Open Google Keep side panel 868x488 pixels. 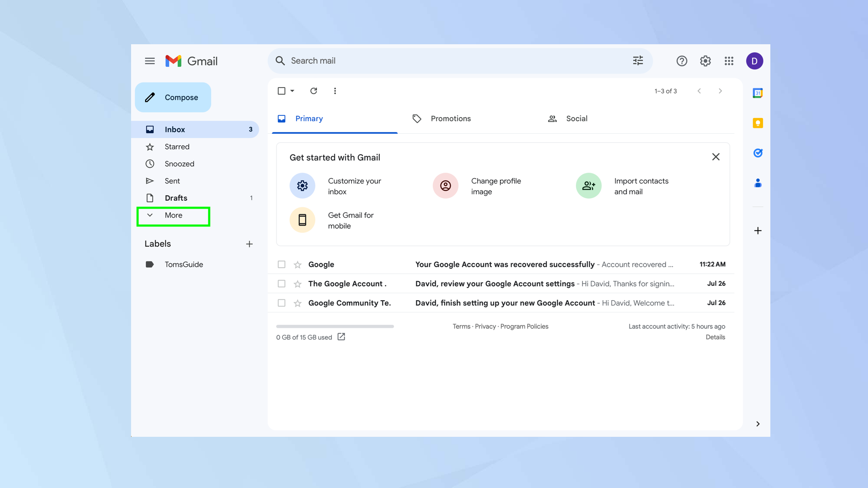click(x=758, y=123)
